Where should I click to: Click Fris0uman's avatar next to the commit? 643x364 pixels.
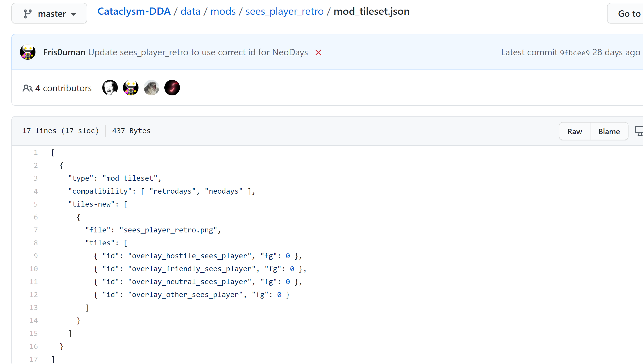[27, 52]
